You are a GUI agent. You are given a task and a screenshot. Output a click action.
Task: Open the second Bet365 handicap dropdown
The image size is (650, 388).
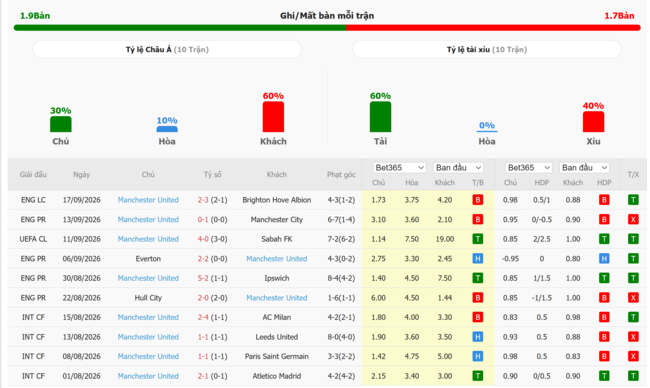pyautogui.click(x=529, y=167)
